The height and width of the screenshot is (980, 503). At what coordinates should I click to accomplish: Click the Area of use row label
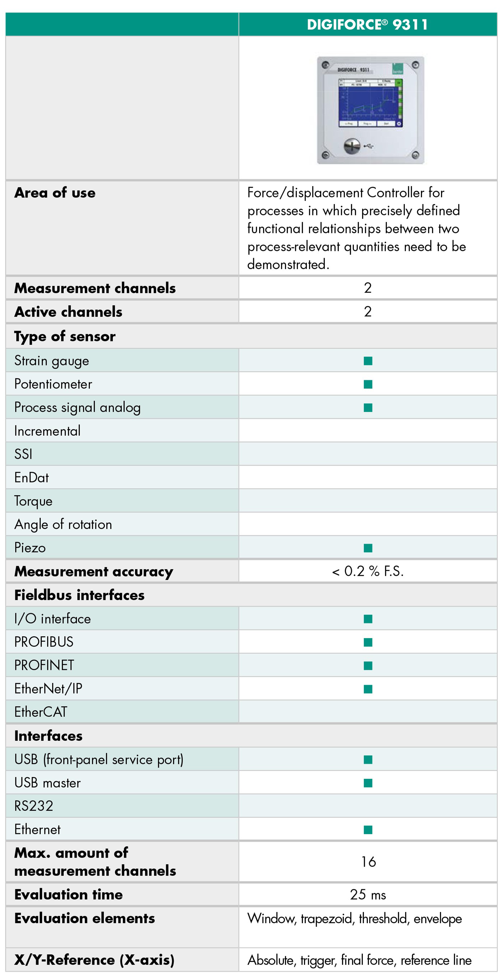[55, 193]
